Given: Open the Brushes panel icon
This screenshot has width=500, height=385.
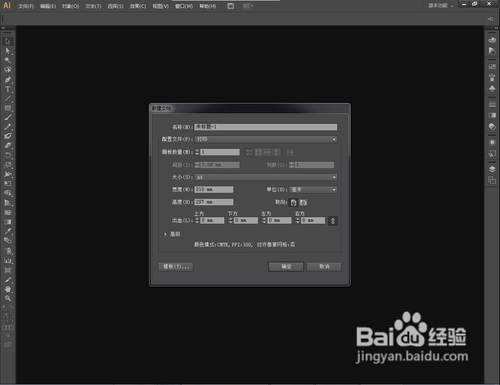Looking at the screenshot, I should [492, 78].
